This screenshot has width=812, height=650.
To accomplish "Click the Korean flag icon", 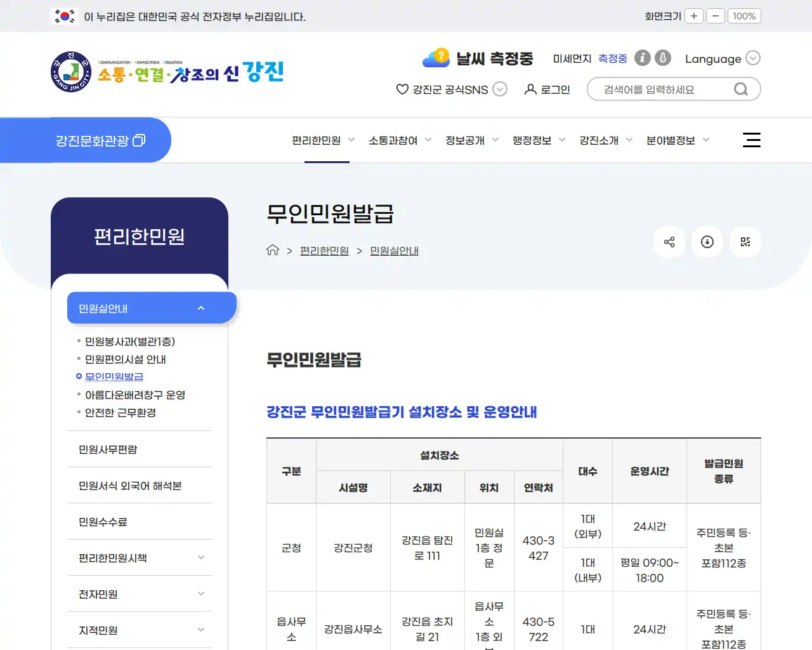I will (64, 16).
